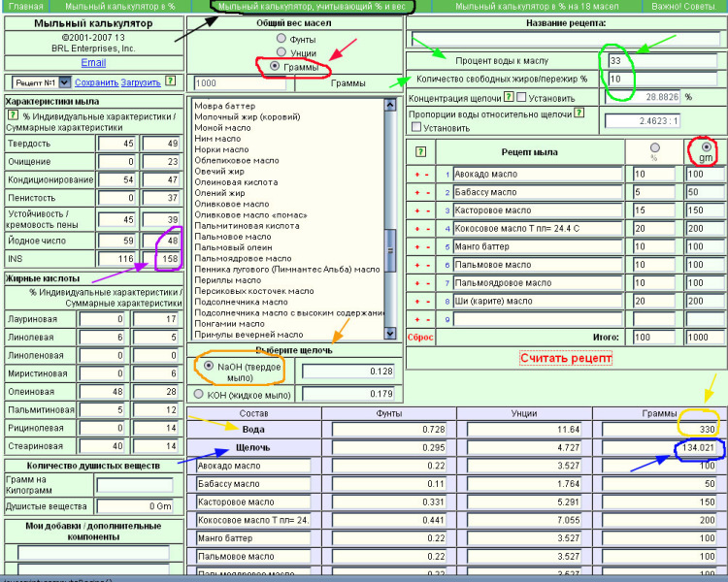Select the Фунты weight unit radio

click(281, 38)
